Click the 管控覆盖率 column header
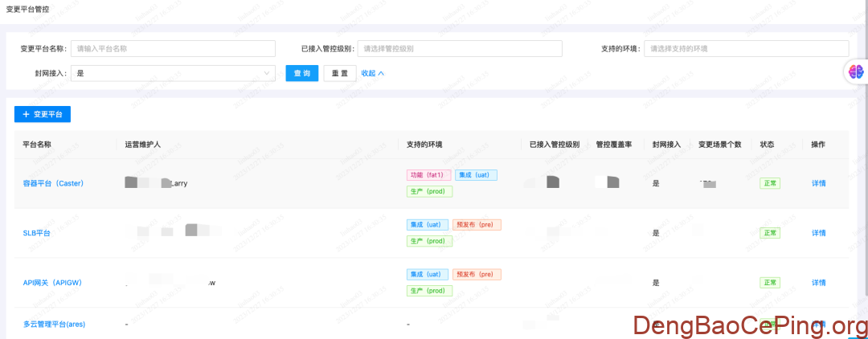The height and width of the screenshot is (339, 868). (x=614, y=145)
